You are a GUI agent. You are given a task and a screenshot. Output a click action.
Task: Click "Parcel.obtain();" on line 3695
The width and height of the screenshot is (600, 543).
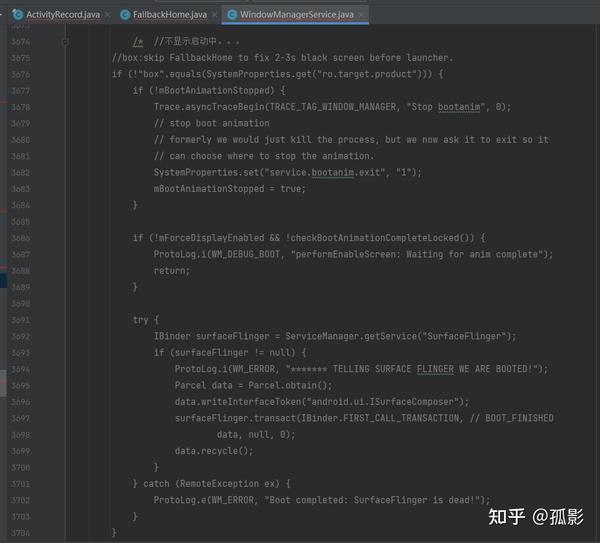290,385
